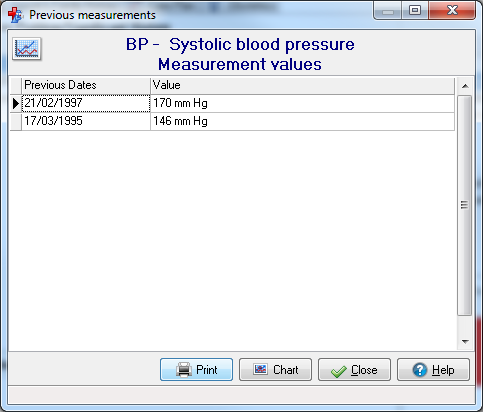Click the printer icon on Print button
The height and width of the screenshot is (412, 483).
point(184,370)
